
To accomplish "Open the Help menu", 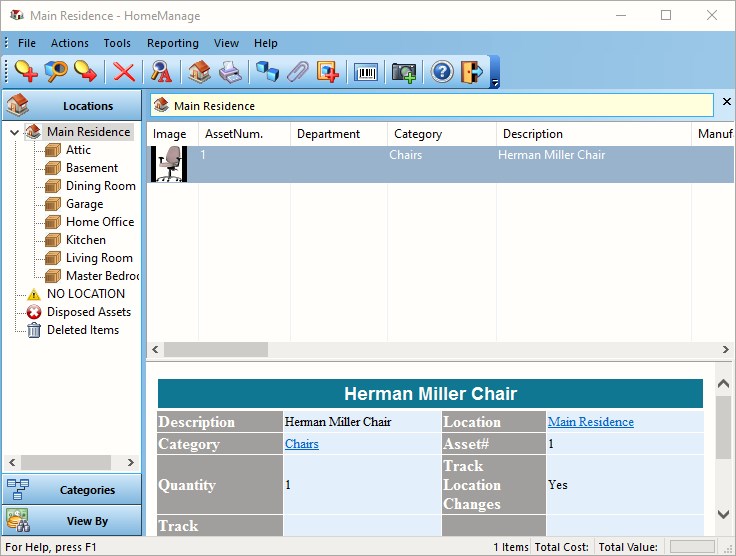I will [x=266, y=43].
